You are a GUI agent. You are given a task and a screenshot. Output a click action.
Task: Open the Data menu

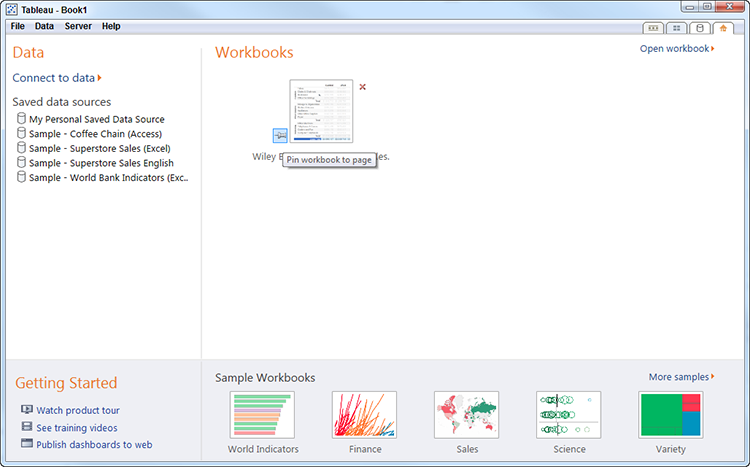(44, 26)
